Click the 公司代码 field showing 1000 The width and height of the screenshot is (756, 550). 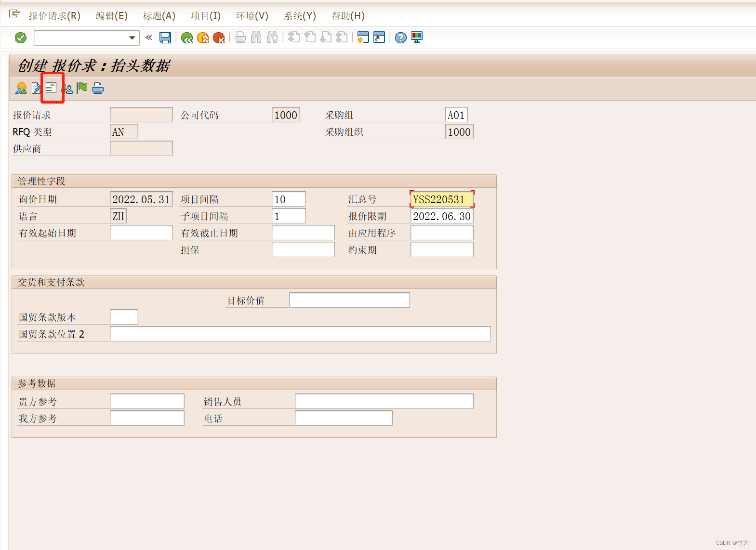pyautogui.click(x=286, y=115)
